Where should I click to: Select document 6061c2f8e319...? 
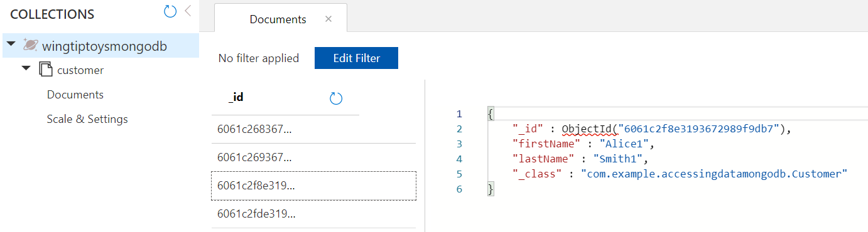coord(313,186)
